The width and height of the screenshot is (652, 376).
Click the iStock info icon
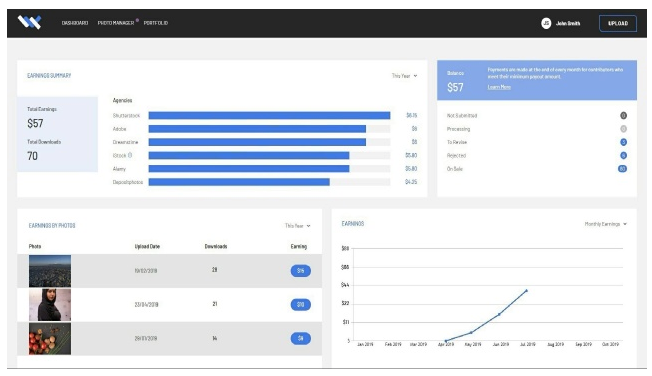coord(130,155)
